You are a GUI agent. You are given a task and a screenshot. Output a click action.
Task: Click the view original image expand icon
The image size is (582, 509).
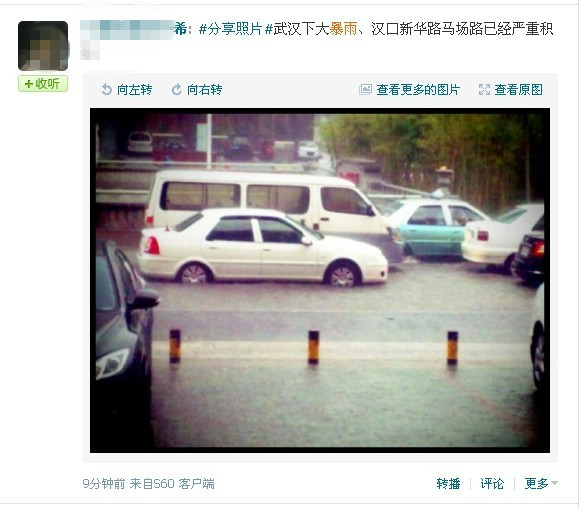(x=484, y=89)
